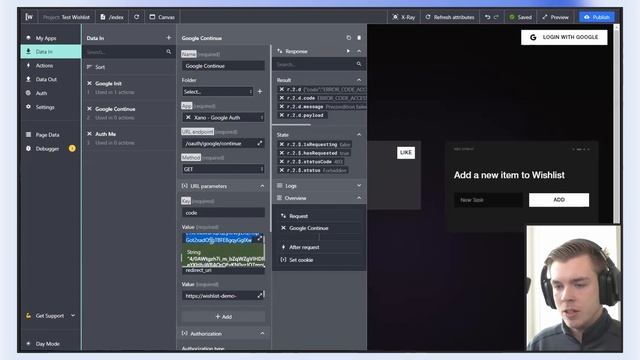The width and height of the screenshot is (640, 360).
Task: Select the r.2.d.message result row
Action: click(x=322, y=107)
